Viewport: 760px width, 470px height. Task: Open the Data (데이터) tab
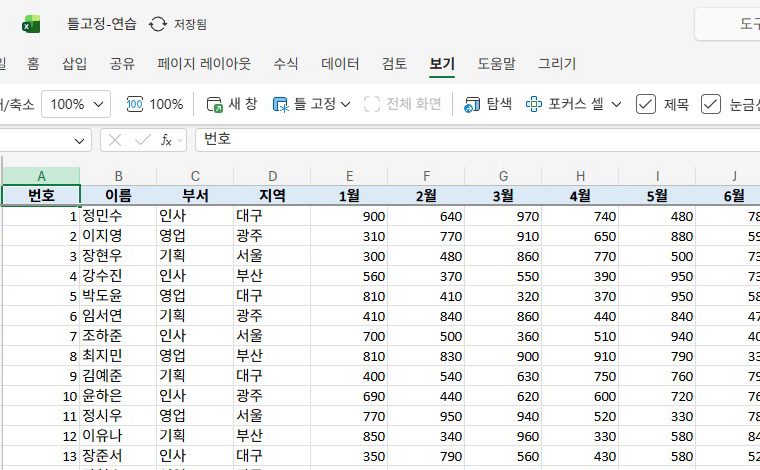pyautogui.click(x=340, y=63)
